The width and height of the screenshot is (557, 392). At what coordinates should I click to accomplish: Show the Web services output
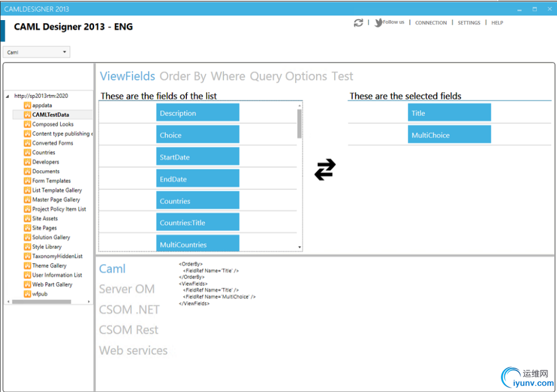click(x=133, y=351)
